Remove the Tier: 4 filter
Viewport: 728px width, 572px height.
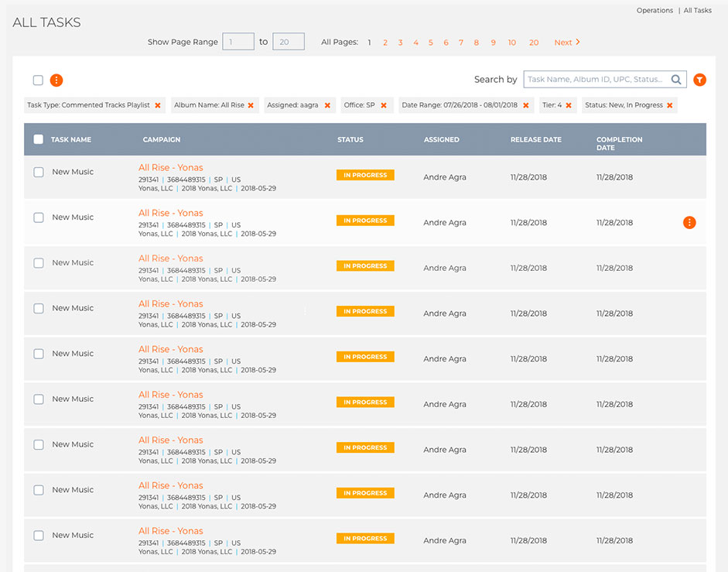(x=569, y=105)
